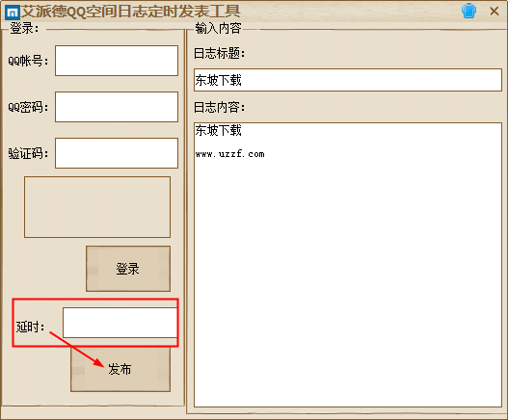Click the 日志标题: label
The width and height of the screenshot is (508, 420).
tap(220, 53)
